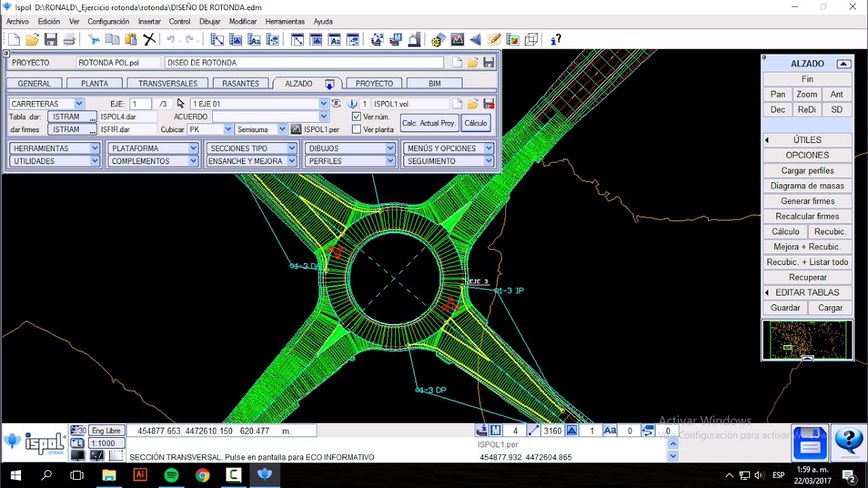This screenshot has width=868, height=488.
Task: Expand the HERRAMIENTAS dropdown menu
Action: pos(55,148)
